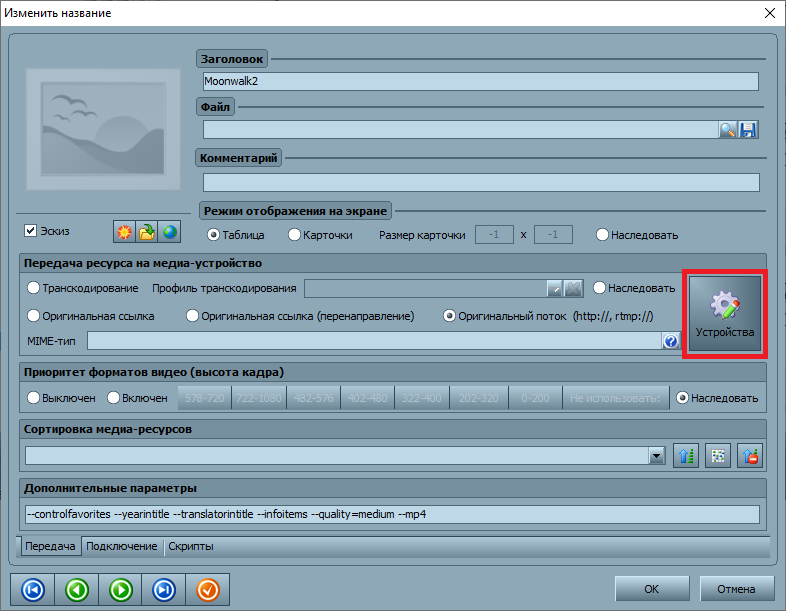Enable video priority with Включен radio
The width and height of the screenshot is (786, 611).
tap(114, 398)
